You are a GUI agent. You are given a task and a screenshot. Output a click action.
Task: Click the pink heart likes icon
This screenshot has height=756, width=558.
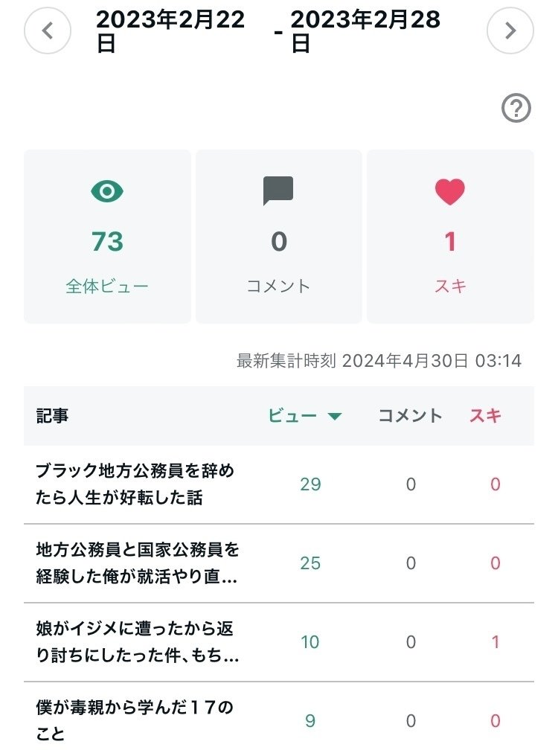pos(450,191)
